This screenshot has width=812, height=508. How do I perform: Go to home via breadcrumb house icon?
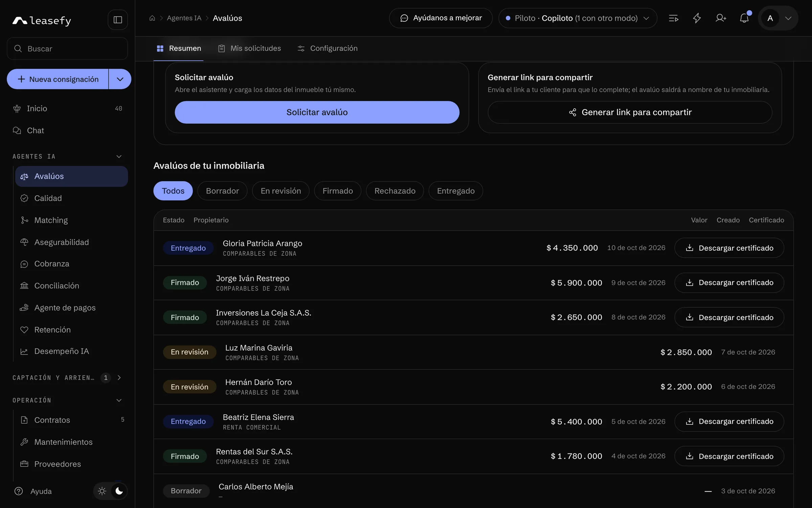(152, 18)
